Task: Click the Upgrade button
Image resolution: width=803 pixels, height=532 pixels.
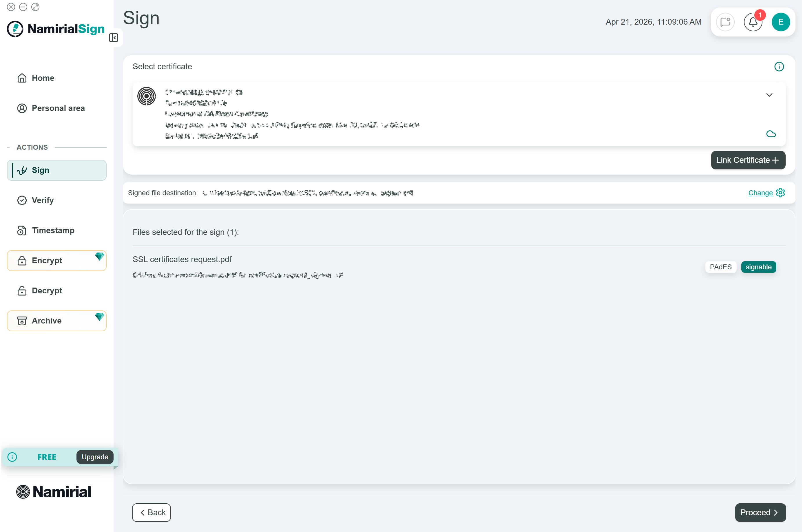Action: pos(95,457)
